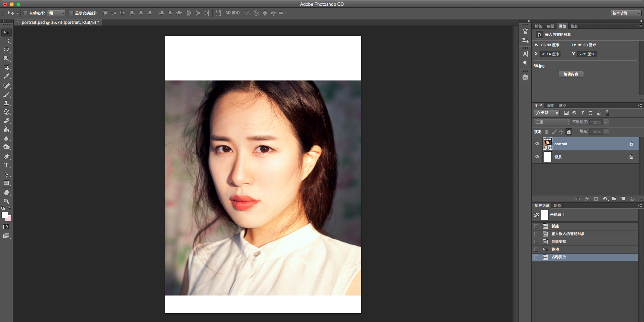This screenshot has height=322, width=644.
Task: Open the fill slider dropdown
Action: pos(606,132)
